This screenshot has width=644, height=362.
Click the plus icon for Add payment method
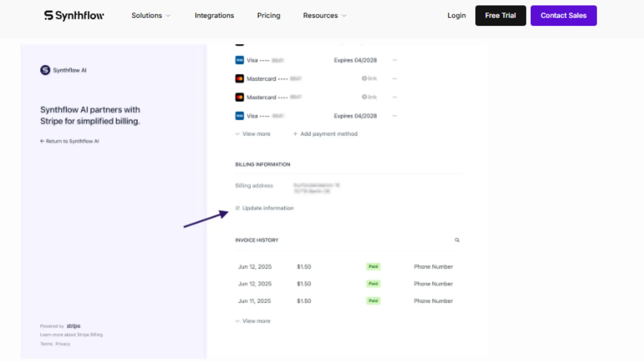[x=295, y=134]
